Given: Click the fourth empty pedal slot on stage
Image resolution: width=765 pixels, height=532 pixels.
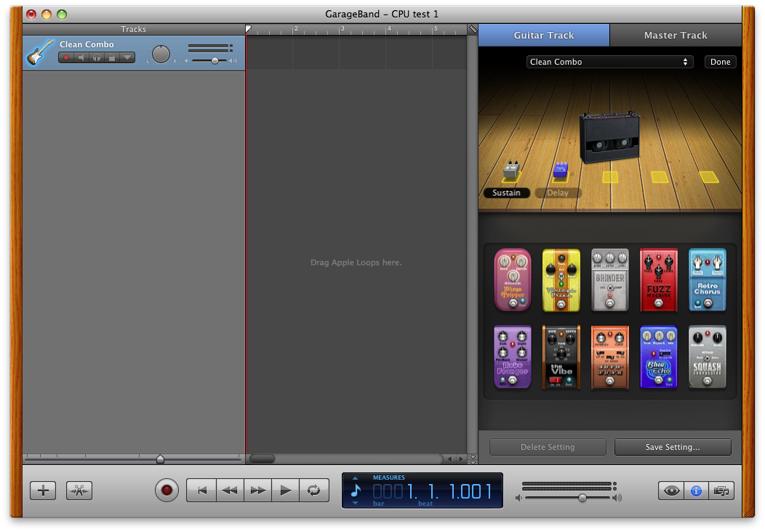Looking at the screenshot, I should [x=660, y=177].
